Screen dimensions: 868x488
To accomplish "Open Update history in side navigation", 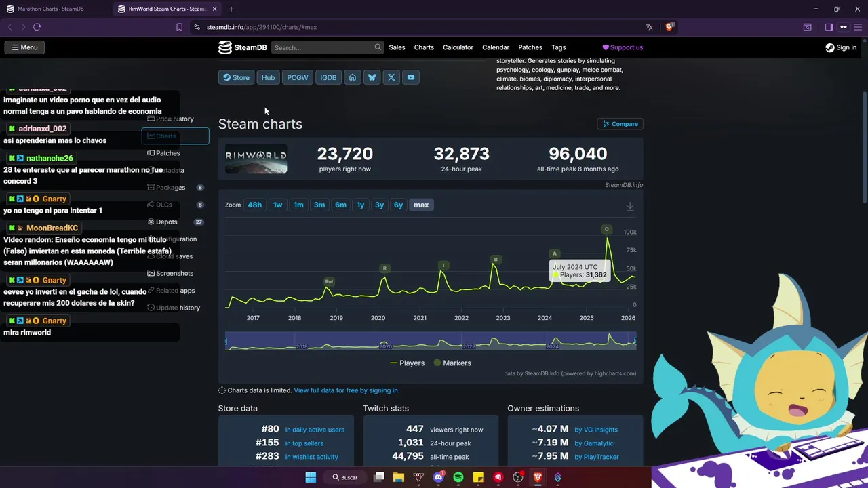I will click(x=175, y=308).
